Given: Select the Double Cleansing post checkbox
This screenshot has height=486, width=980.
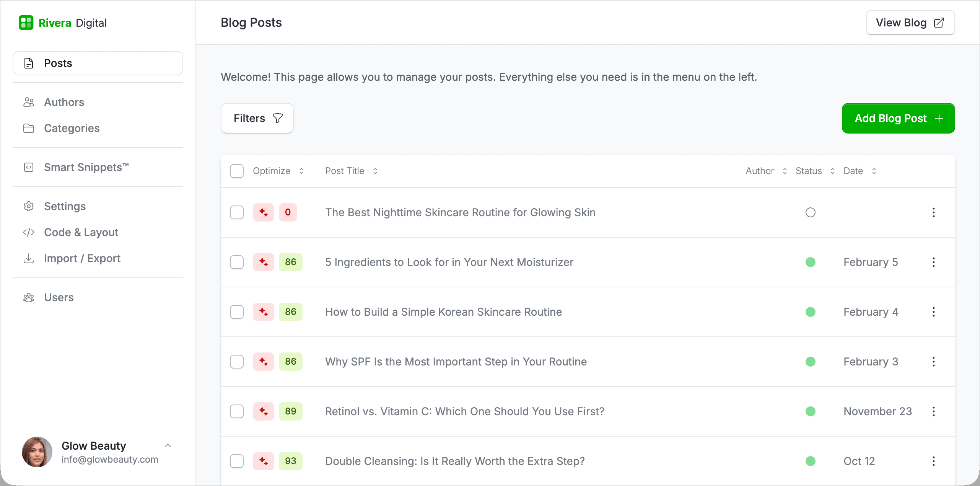Looking at the screenshot, I should [x=237, y=461].
